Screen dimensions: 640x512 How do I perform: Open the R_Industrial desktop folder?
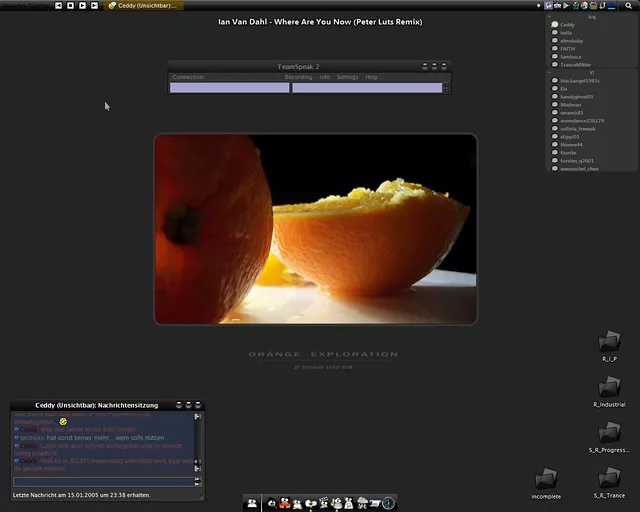point(609,391)
